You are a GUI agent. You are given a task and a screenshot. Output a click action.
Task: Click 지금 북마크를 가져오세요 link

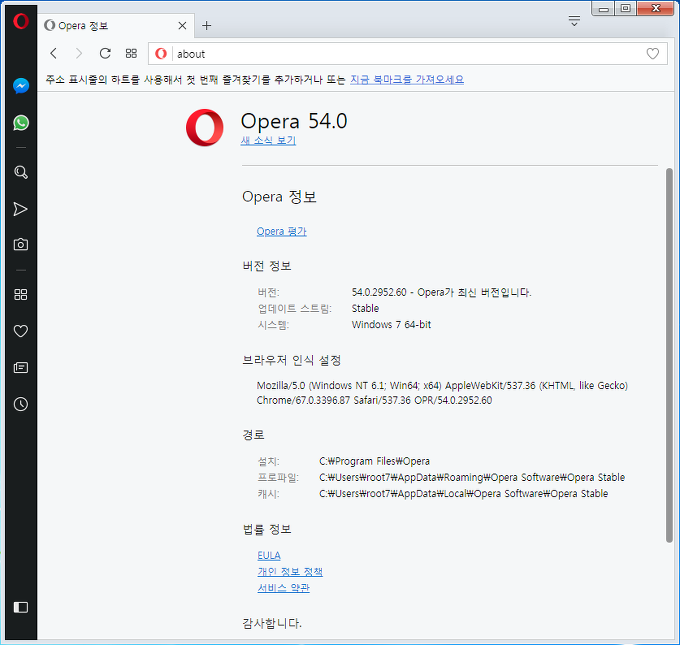(x=407, y=79)
